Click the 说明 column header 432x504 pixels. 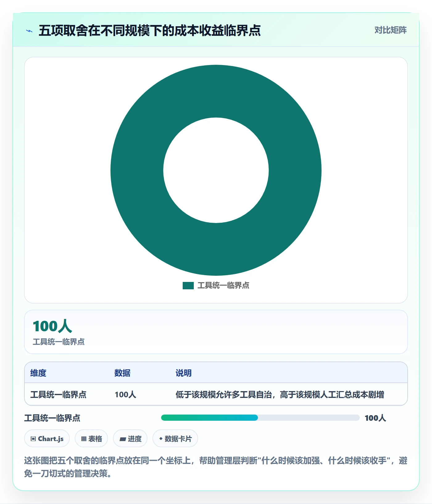tap(184, 373)
